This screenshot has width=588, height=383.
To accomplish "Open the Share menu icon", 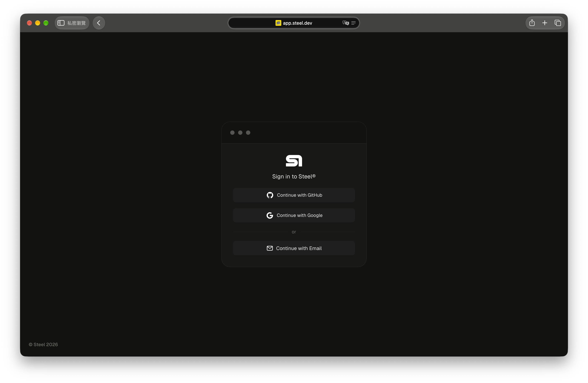I will [532, 23].
